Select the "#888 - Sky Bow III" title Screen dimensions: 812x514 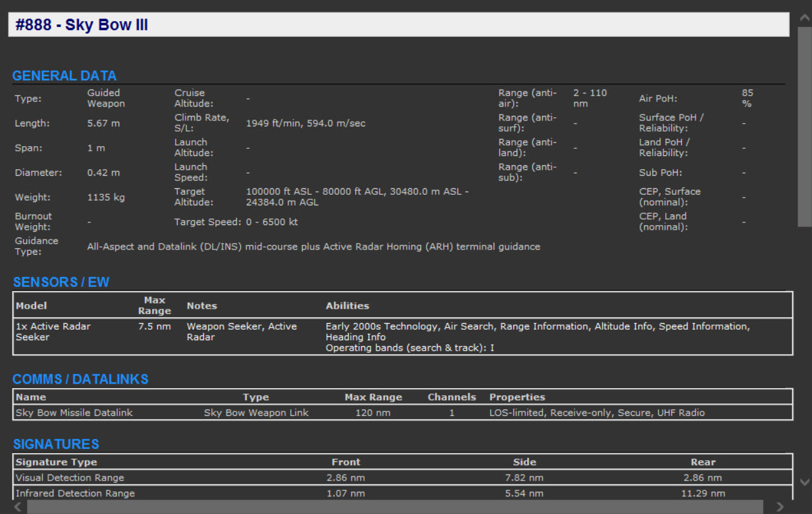click(x=82, y=25)
